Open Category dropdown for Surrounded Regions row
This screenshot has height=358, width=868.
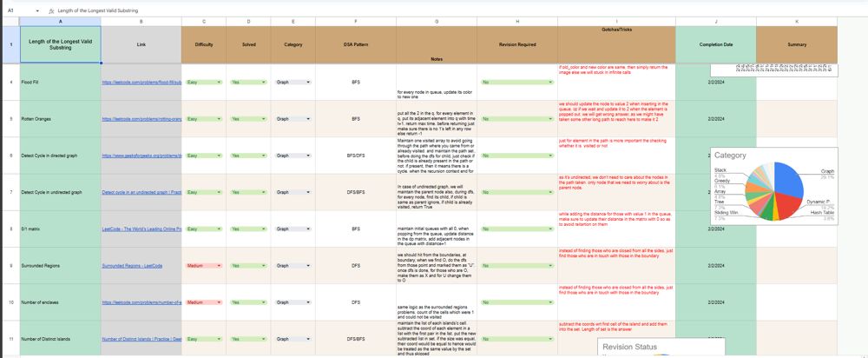308,266
